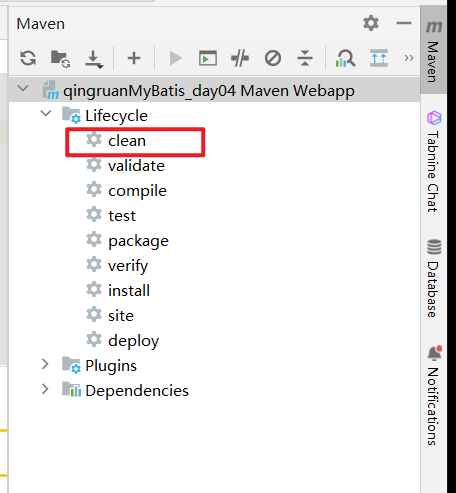Viewport: 456px width, 493px height.
Task: Expand the Plugins node
Action: (x=45, y=364)
